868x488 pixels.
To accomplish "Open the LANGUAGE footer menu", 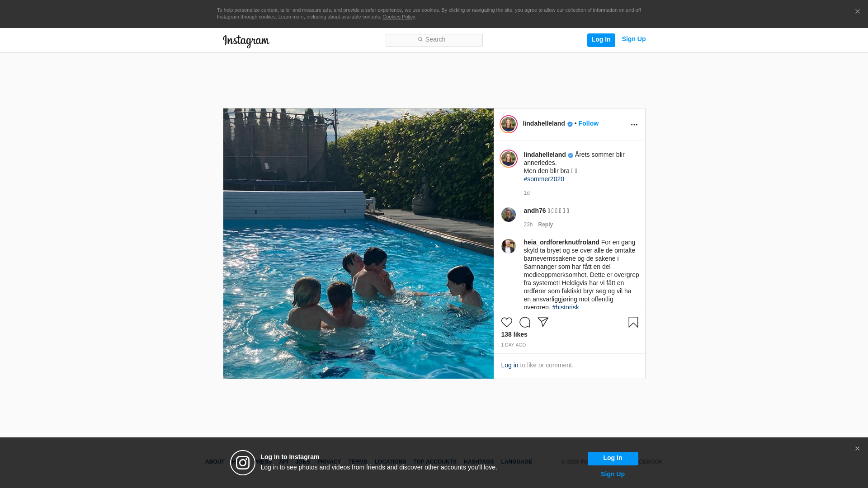I will tap(516, 462).
